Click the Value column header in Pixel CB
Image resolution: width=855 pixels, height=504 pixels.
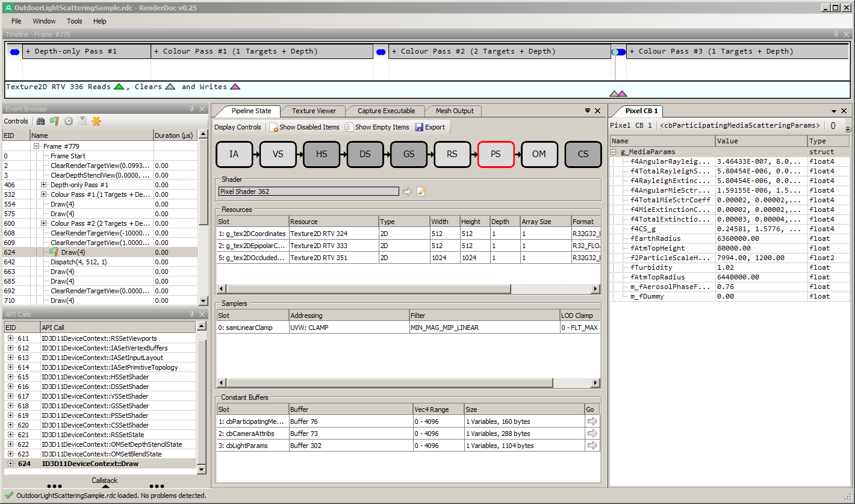(x=761, y=141)
